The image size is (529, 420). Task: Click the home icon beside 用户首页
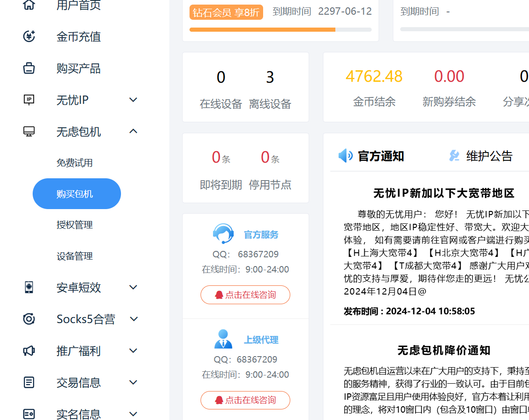tap(29, 5)
